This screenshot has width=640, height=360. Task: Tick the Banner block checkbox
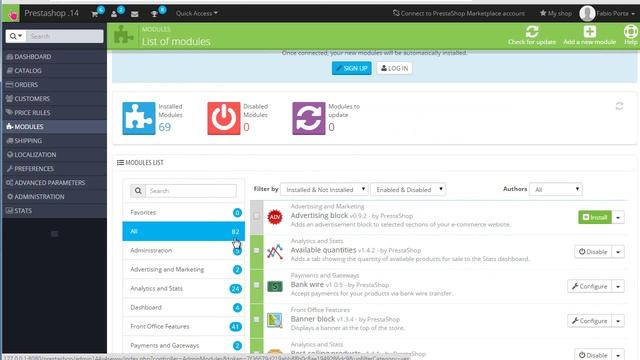coord(256,320)
